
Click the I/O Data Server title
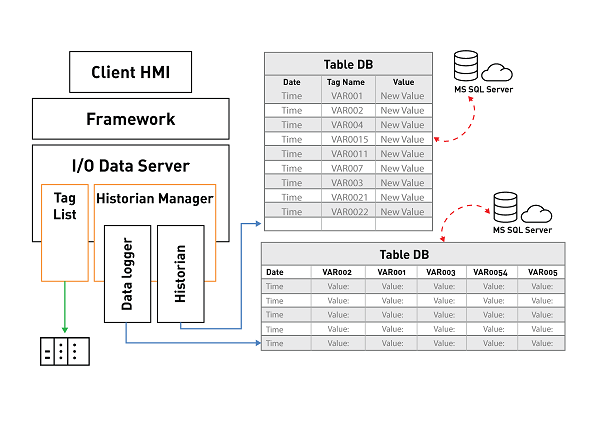click(x=130, y=165)
